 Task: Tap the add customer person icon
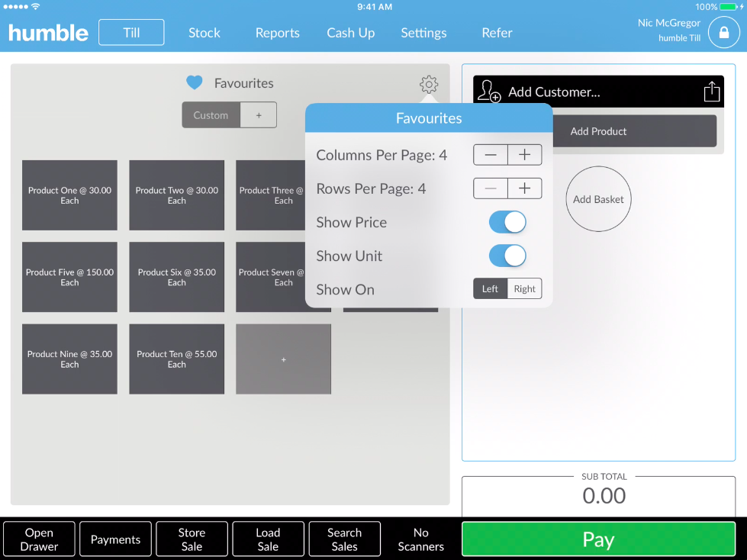489,91
